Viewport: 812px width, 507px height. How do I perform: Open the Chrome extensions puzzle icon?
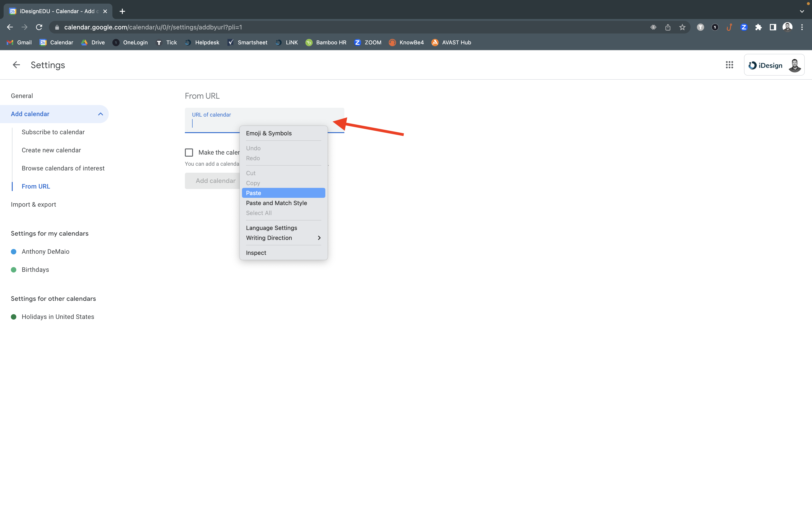point(758,27)
